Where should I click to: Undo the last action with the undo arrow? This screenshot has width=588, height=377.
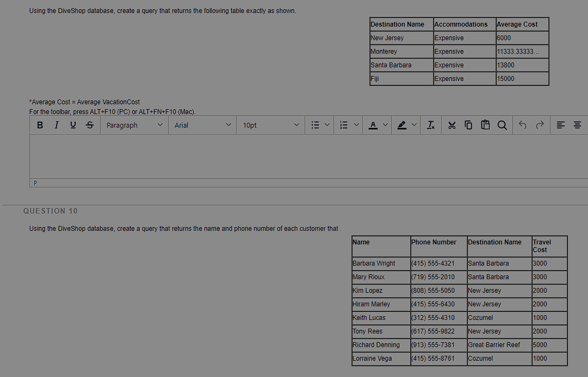(522, 125)
